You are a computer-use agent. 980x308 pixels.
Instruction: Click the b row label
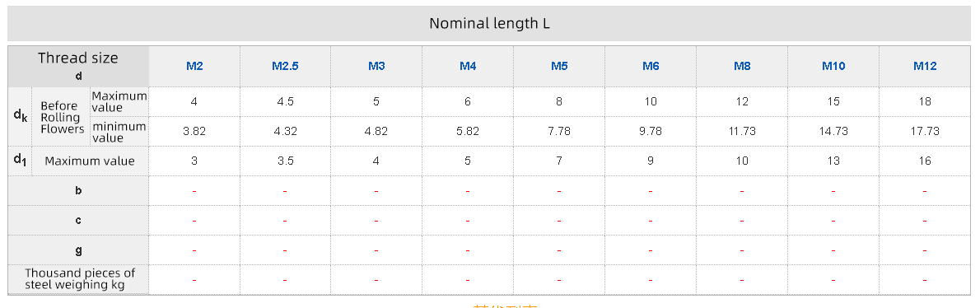(x=78, y=190)
